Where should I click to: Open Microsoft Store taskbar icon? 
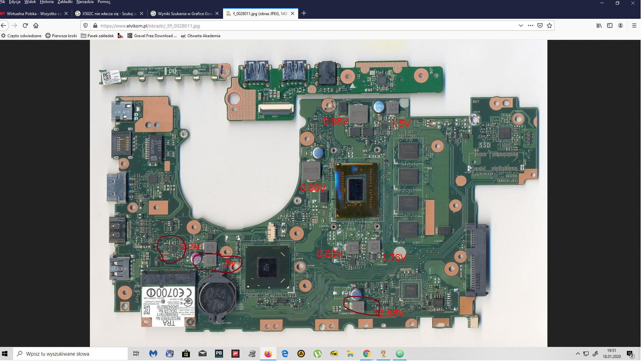(186, 354)
